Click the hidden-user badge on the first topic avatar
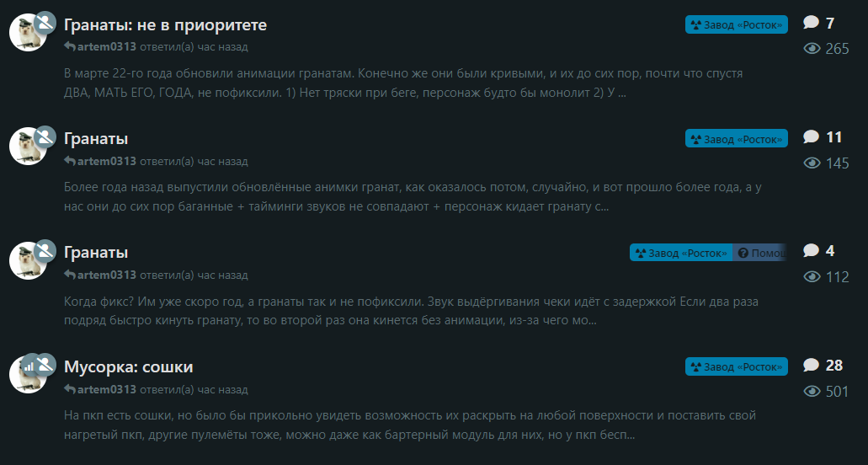 (45, 23)
